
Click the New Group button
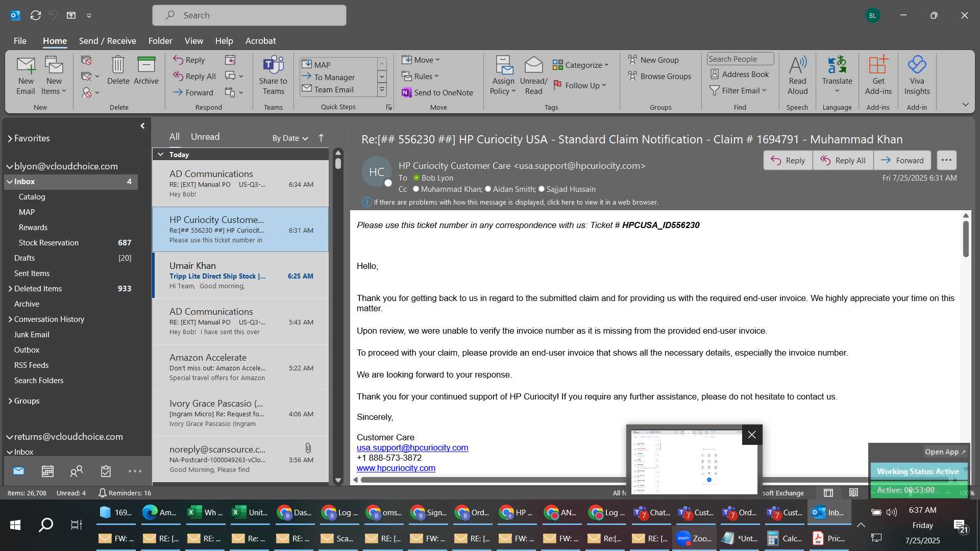click(653, 60)
